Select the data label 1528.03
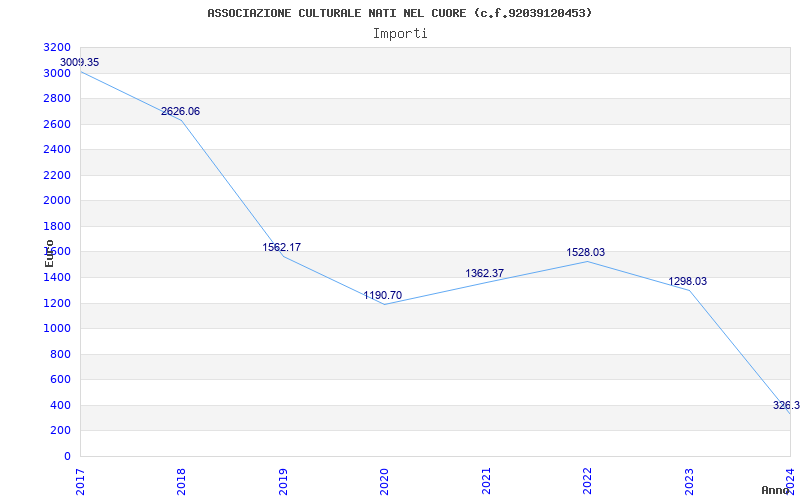The height and width of the screenshot is (500, 800). (x=586, y=252)
